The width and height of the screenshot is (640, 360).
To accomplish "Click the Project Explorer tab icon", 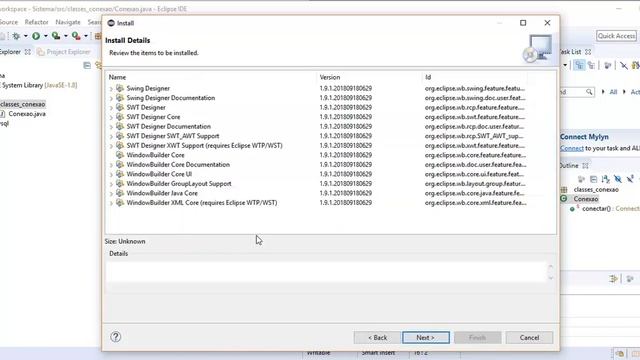I will (40, 52).
